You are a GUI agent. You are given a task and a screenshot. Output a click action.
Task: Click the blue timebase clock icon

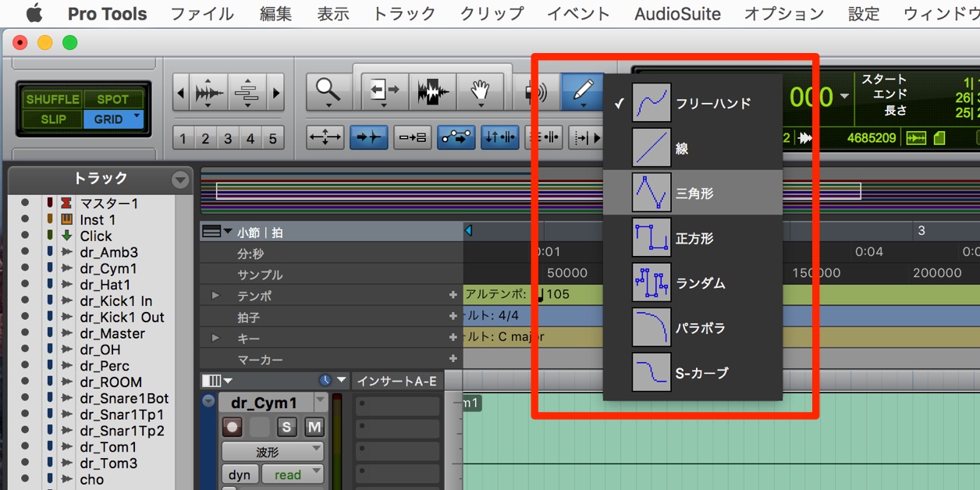(x=325, y=381)
